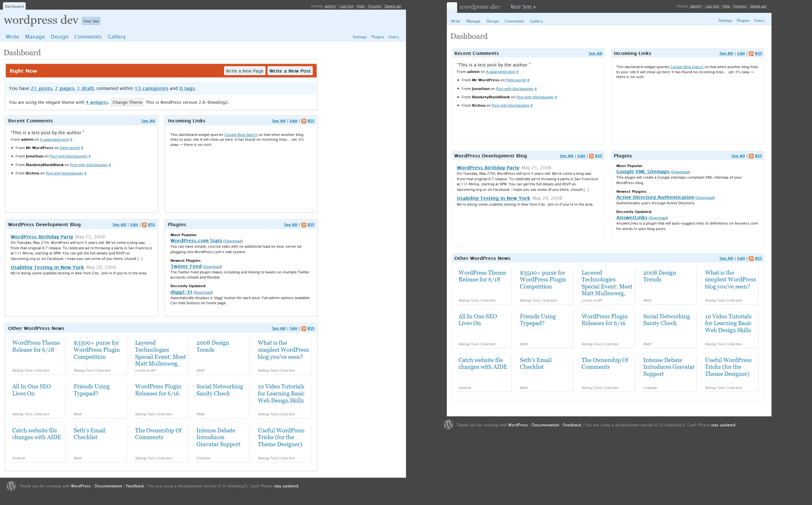Image resolution: width=812 pixels, height=505 pixels.
Task: Open WordPress.com Stats plugin link
Action: (196, 241)
